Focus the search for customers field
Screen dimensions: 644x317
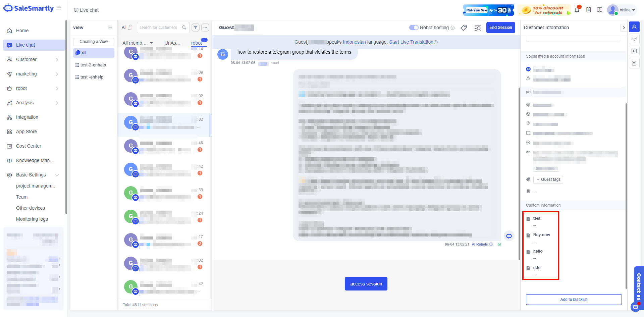pos(163,28)
